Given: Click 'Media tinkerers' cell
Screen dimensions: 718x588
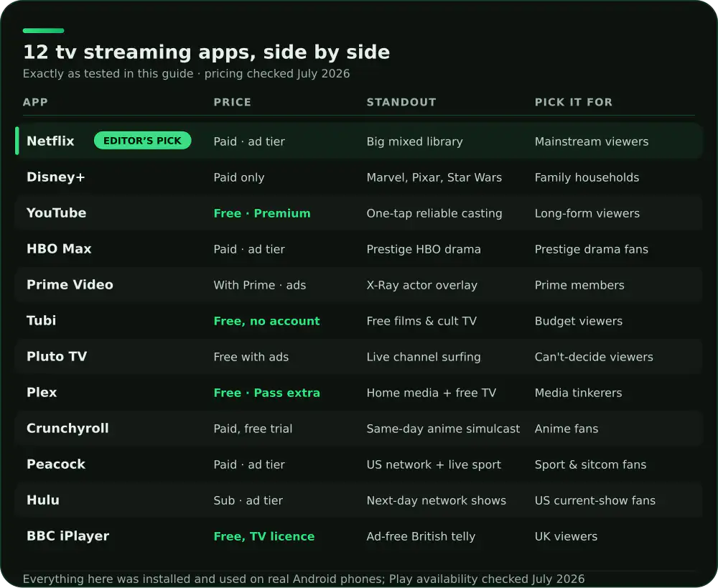Looking at the screenshot, I should 578,393.
